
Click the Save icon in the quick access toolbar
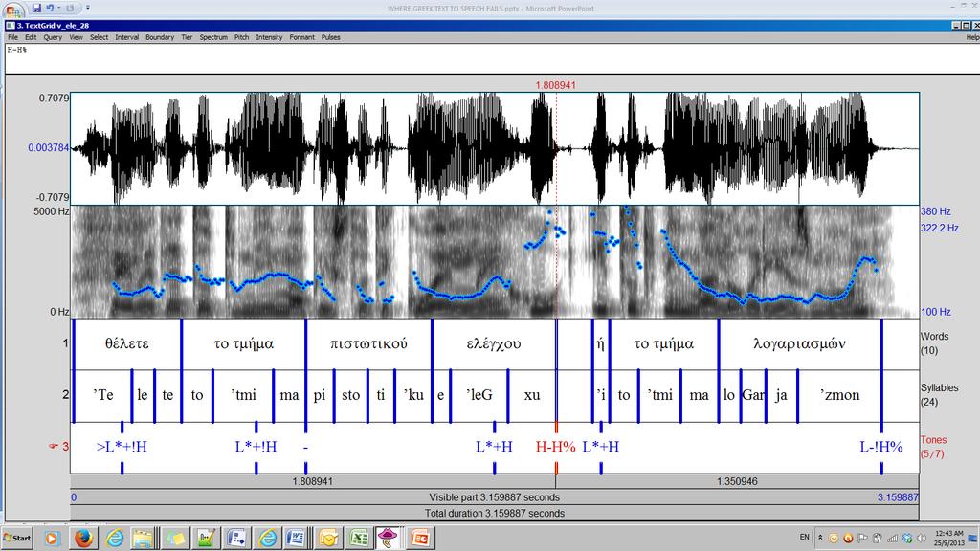pos(37,8)
